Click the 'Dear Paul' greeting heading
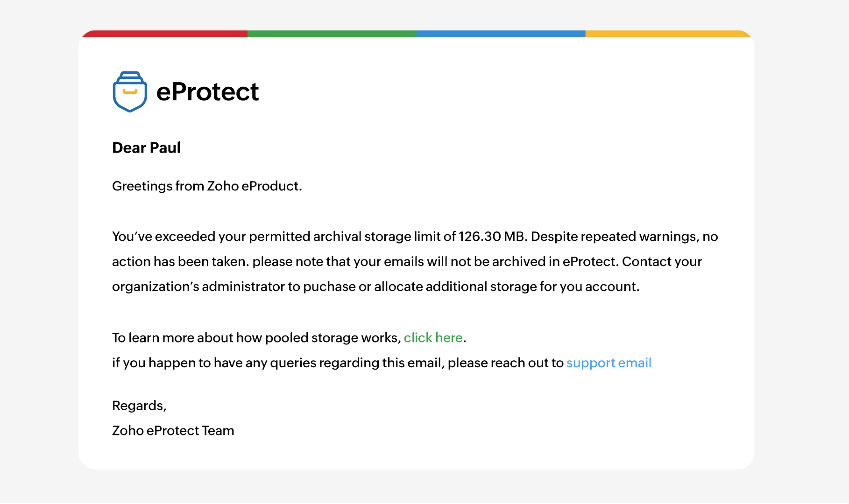849x504 pixels. (146, 148)
